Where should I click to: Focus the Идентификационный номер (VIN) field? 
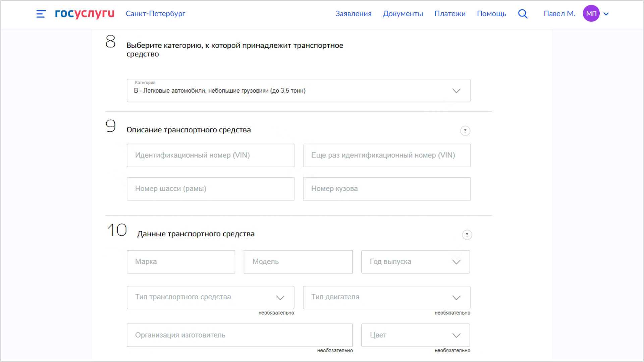211,155
